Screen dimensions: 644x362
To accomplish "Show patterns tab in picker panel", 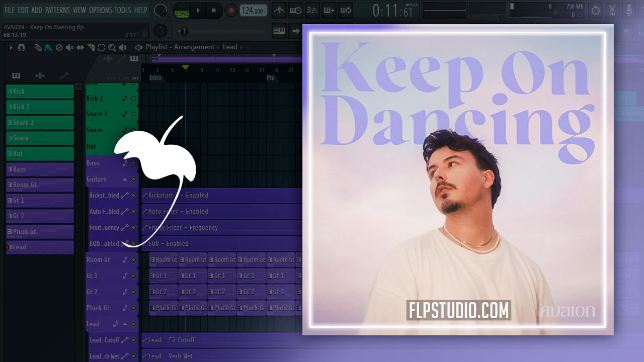I will pyautogui.click(x=16, y=76).
